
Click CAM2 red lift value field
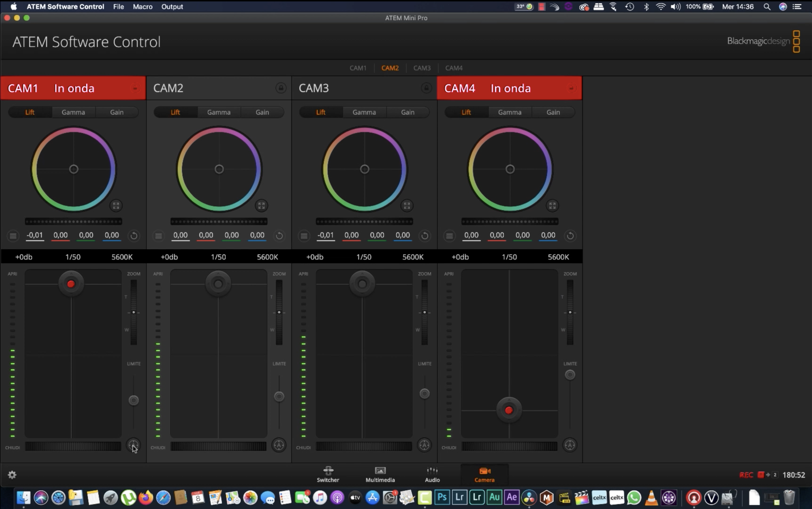pyautogui.click(x=206, y=235)
